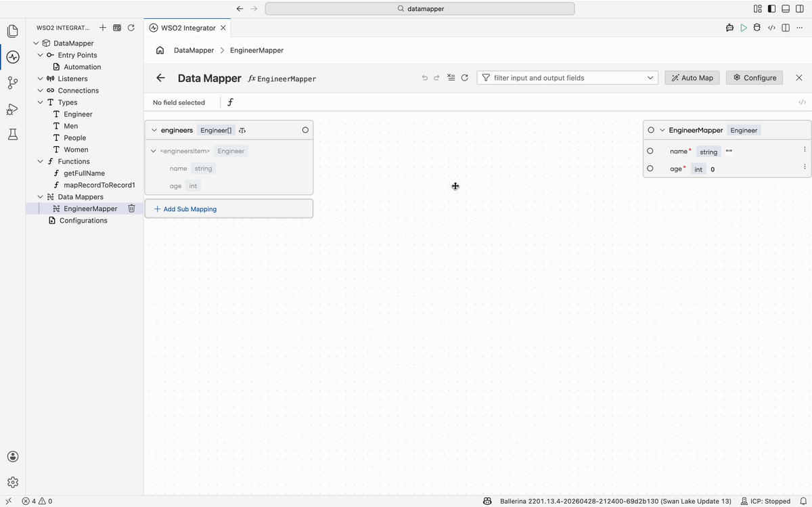Open the WSO2 Integrator activity bar view
Screen dimensions: 812x507
click(x=12, y=57)
